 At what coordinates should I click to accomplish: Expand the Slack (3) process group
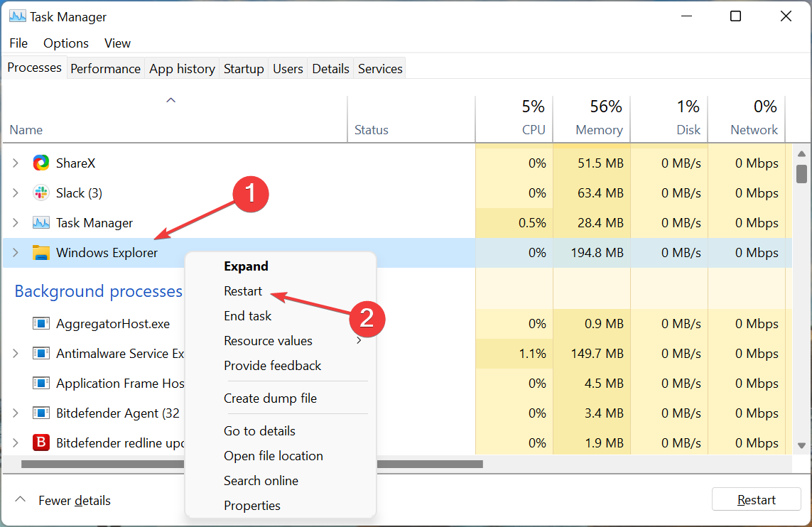click(x=16, y=193)
